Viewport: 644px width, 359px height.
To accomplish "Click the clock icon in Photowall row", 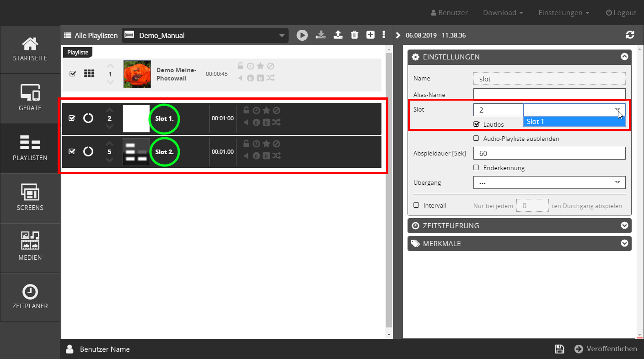I will coord(250,66).
